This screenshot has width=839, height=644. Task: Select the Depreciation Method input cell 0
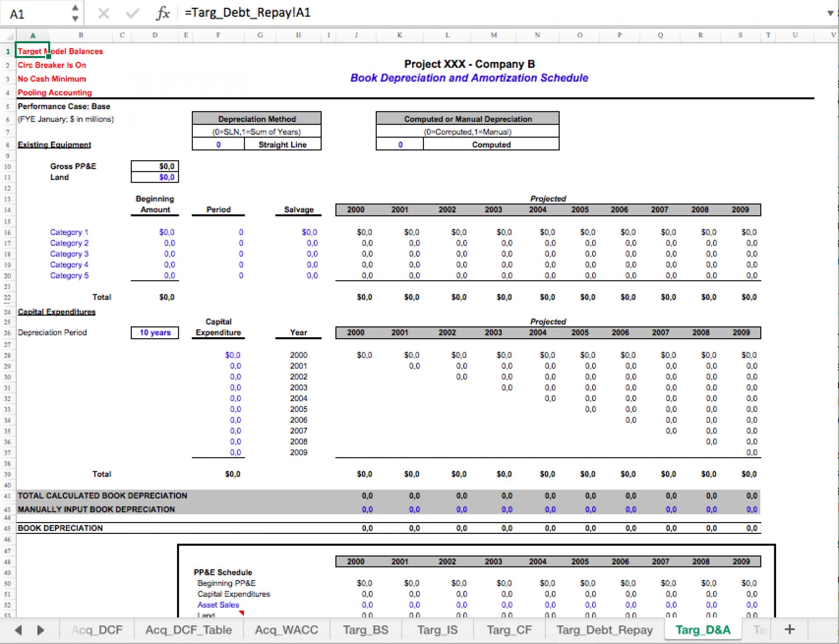point(218,145)
